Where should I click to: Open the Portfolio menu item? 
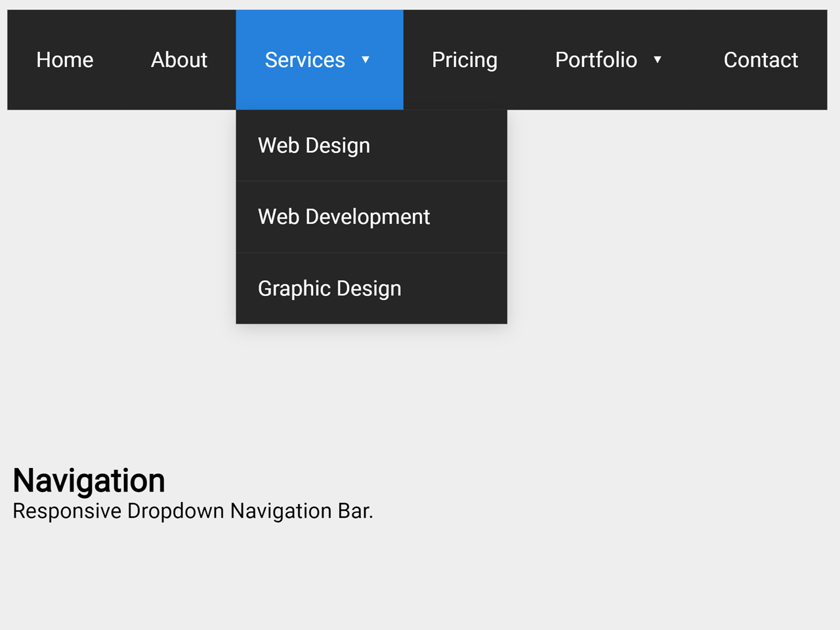coord(597,60)
